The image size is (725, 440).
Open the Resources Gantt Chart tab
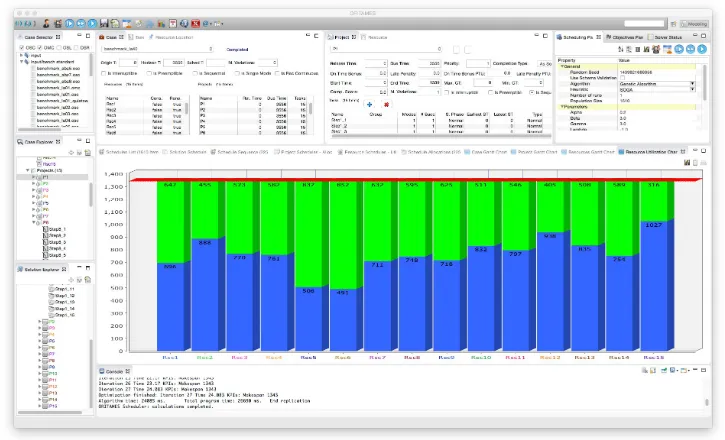coord(588,152)
